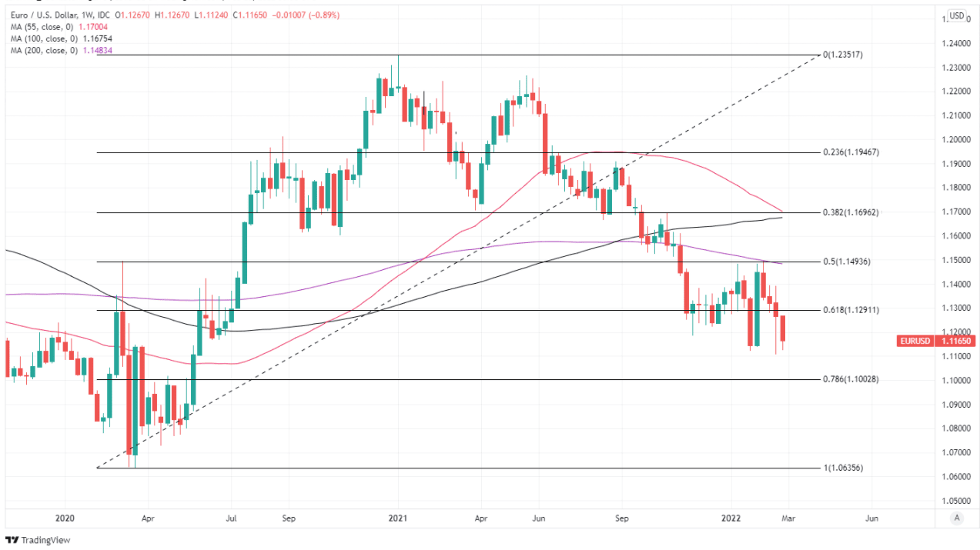Open the USD currency selector

click(x=956, y=15)
